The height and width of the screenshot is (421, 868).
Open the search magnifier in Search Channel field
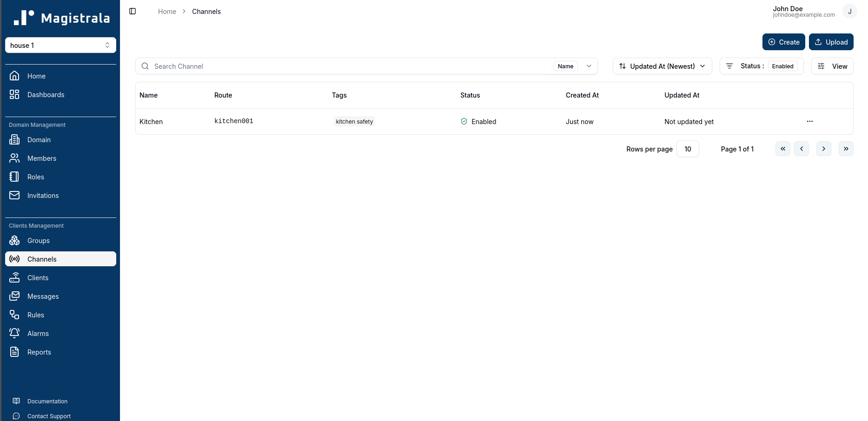(145, 66)
